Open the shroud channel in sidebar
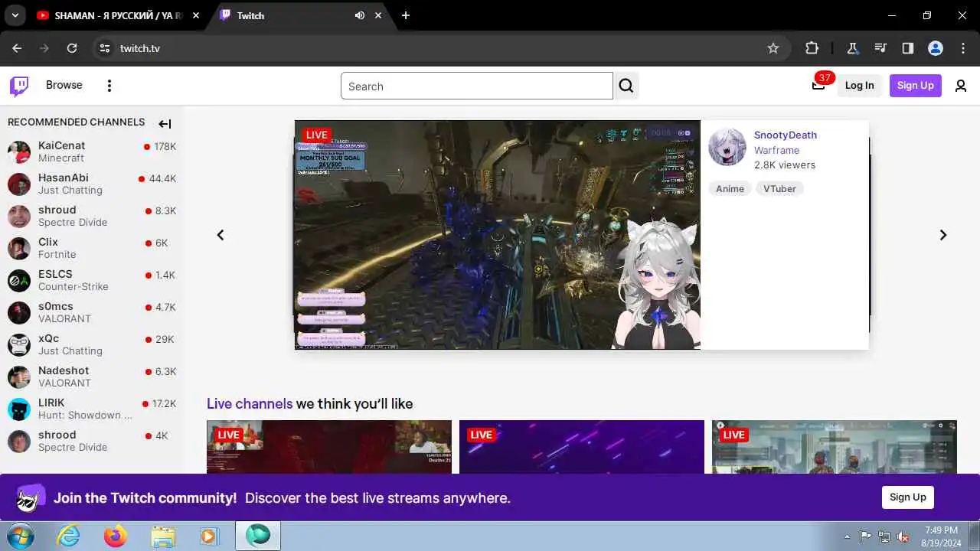The image size is (980, 551). [x=92, y=216]
